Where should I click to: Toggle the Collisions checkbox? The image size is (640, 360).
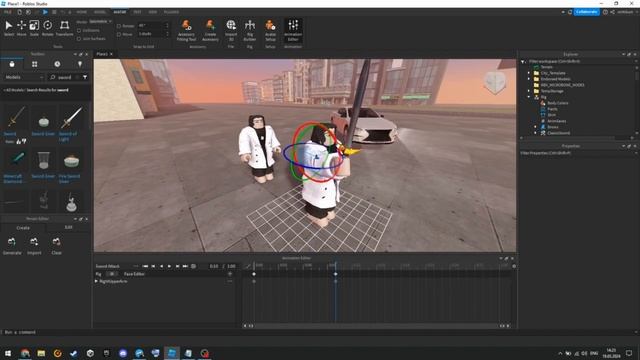[79, 30]
